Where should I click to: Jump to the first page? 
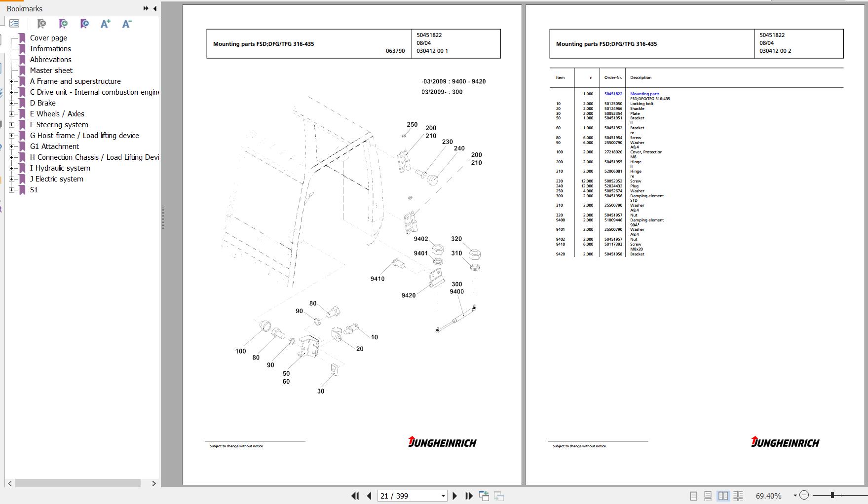click(x=355, y=496)
